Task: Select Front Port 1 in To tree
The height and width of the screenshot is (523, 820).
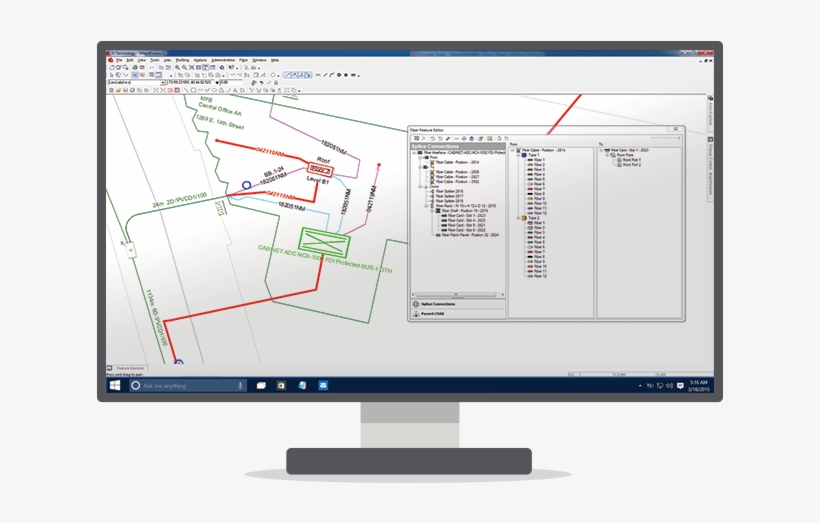Action: [x=631, y=160]
